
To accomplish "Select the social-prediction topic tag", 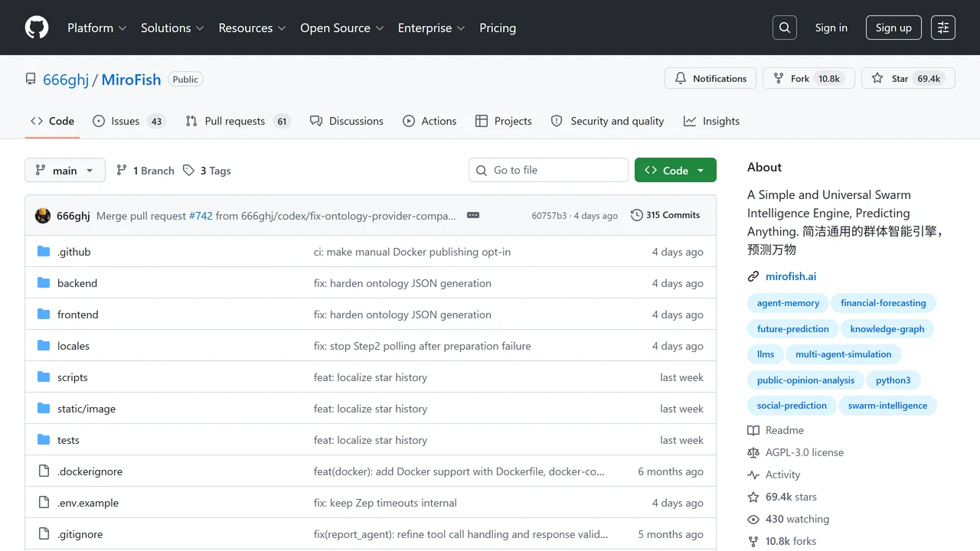I will [x=792, y=406].
